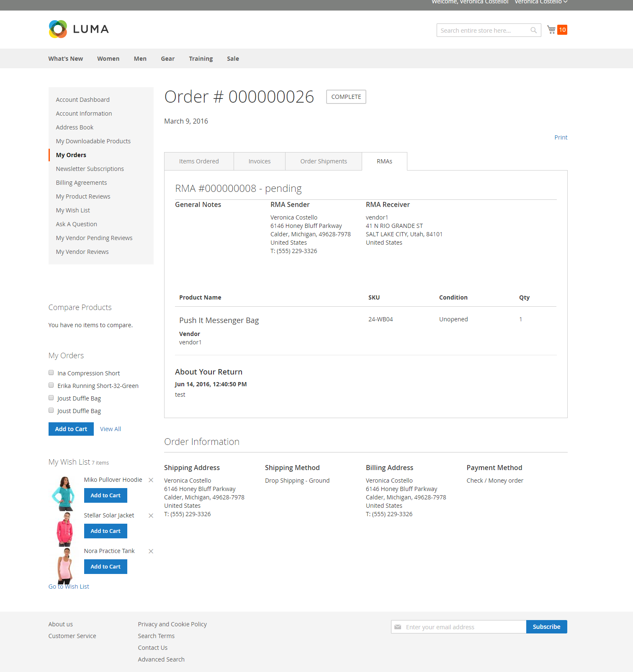Check the Ina Compression Short checkbox
This screenshot has width=633, height=672.
click(x=51, y=372)
